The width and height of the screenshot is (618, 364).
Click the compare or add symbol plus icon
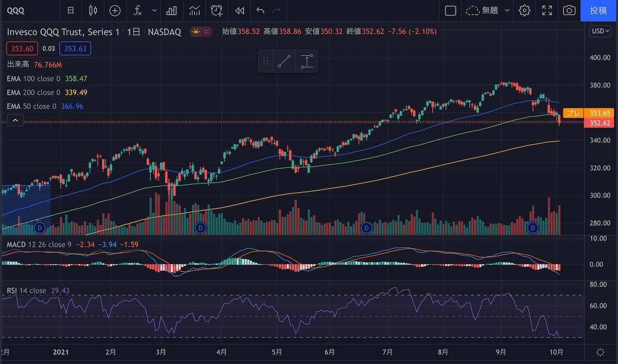[115, 10]
